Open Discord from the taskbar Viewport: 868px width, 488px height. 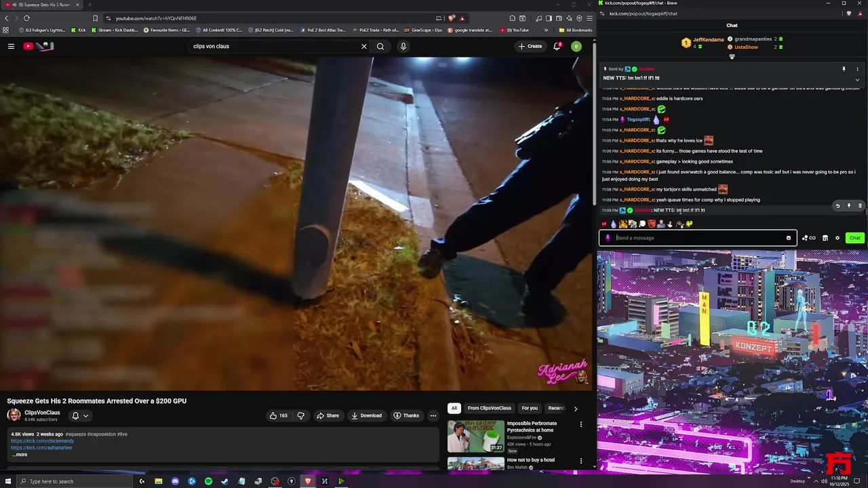tap(175, 481)
